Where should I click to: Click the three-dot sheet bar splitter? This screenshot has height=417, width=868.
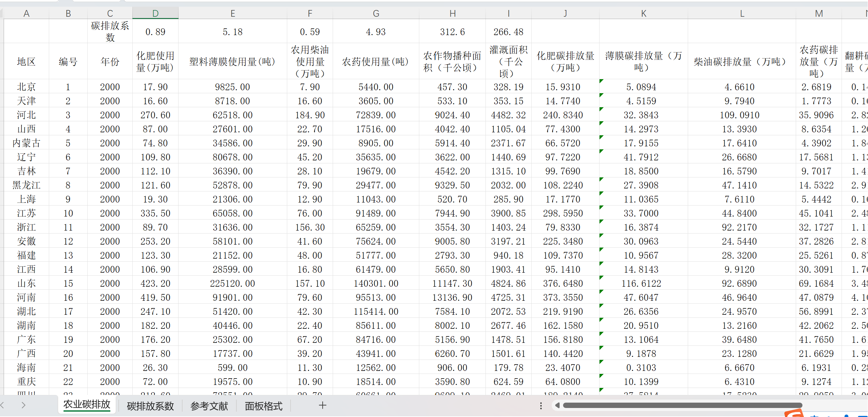pos(541,406)
